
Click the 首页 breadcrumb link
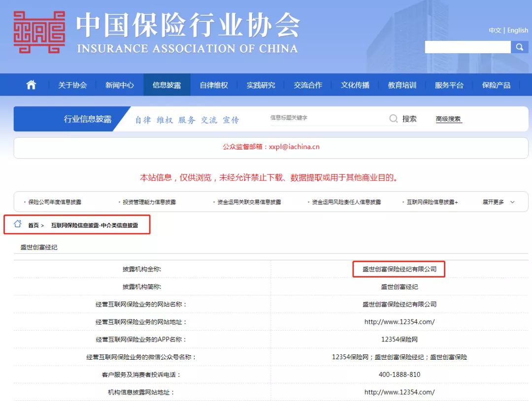33,225
